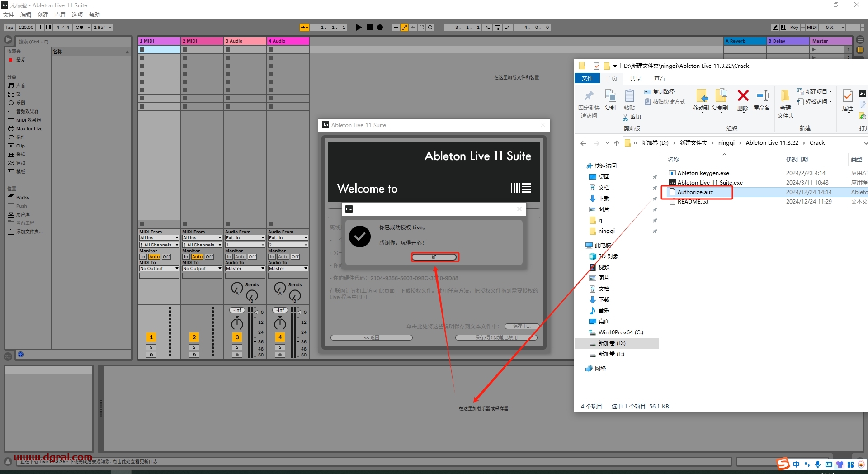Toggle the Draw Mode pencil icon
Screen dimensions: 868x474
775,27
